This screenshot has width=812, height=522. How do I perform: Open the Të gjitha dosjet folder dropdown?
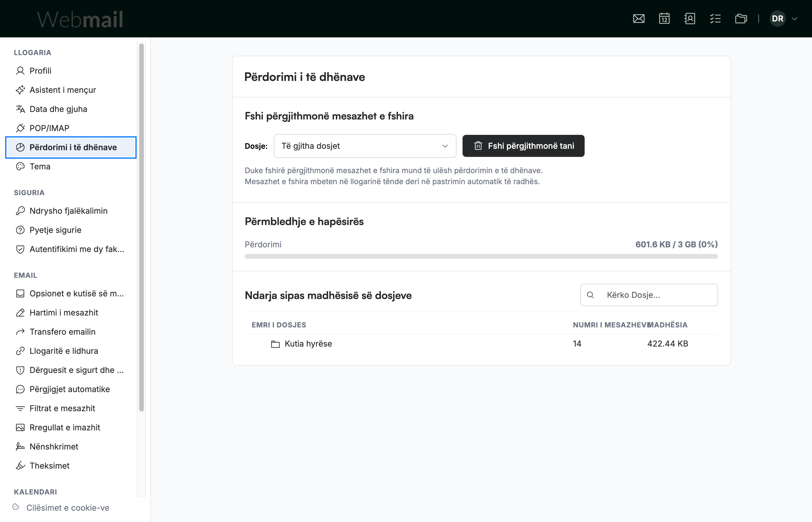coord(365,146)
